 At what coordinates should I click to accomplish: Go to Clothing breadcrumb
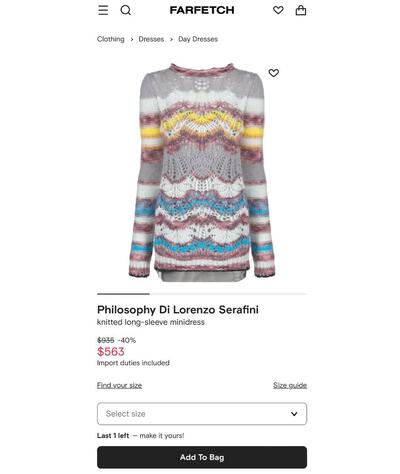pos(111,39)
